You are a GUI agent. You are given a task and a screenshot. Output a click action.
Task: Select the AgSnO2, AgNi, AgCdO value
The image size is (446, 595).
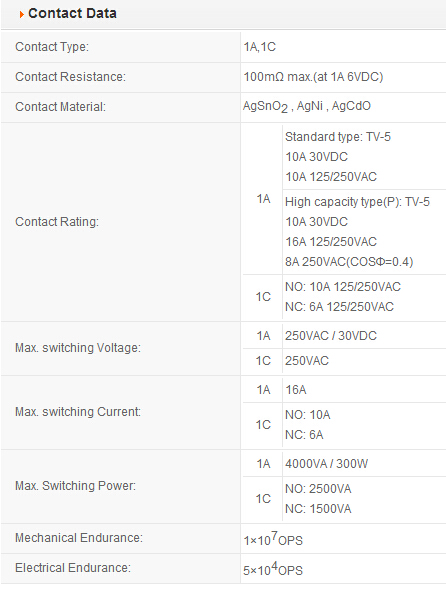tap(307, 106)
